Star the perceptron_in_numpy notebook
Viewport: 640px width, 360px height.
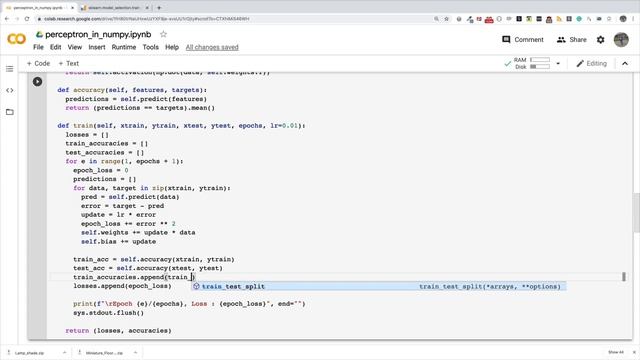click(x=163, y=34)
